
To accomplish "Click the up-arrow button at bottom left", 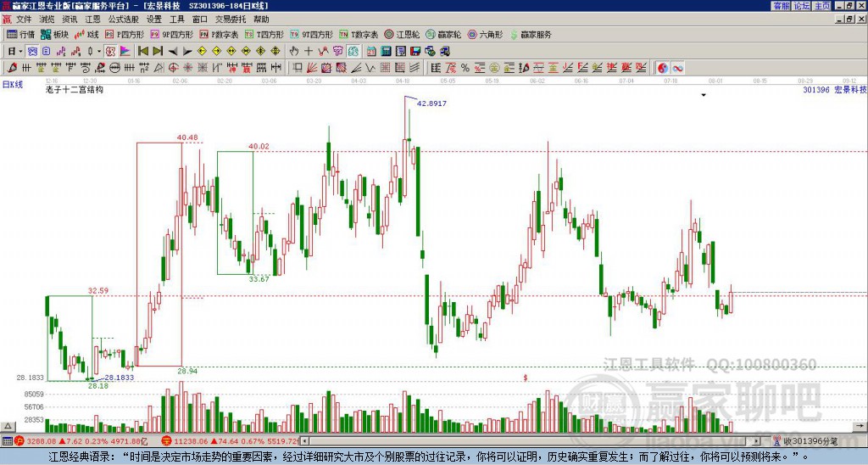I will [7, 426].
